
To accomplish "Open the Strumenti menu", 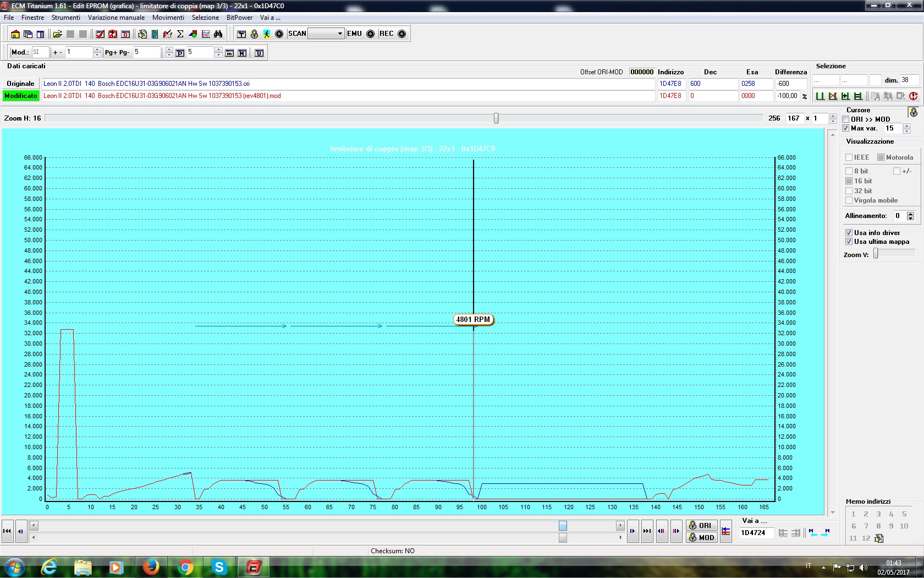I will pyautogui.click(x=65, y=18).
